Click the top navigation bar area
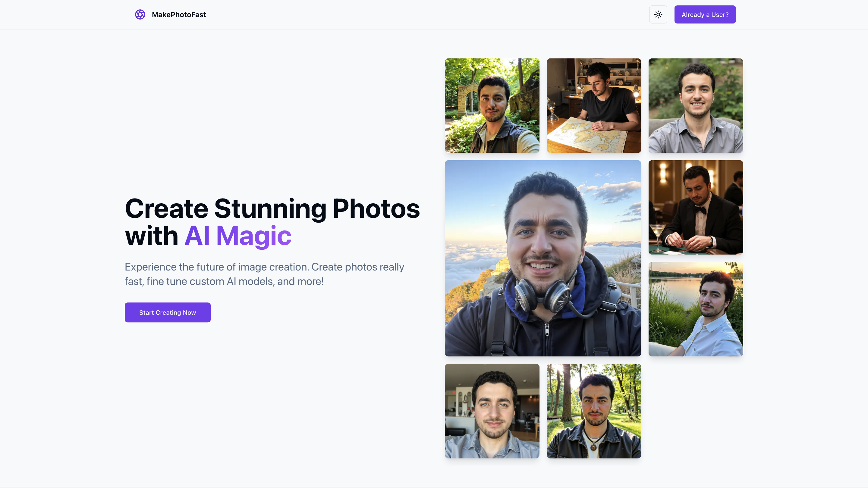The width and height of the screenshot is (868, 488). (434, 14)
